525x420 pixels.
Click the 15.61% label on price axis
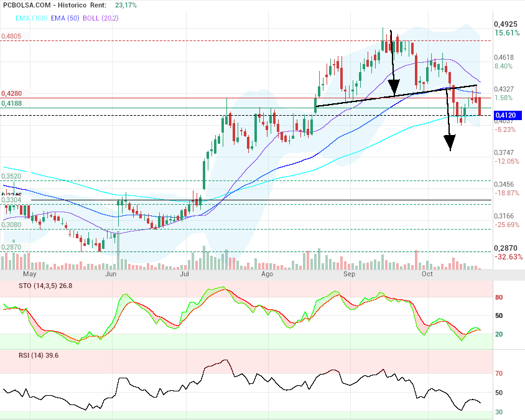(507, 33)
